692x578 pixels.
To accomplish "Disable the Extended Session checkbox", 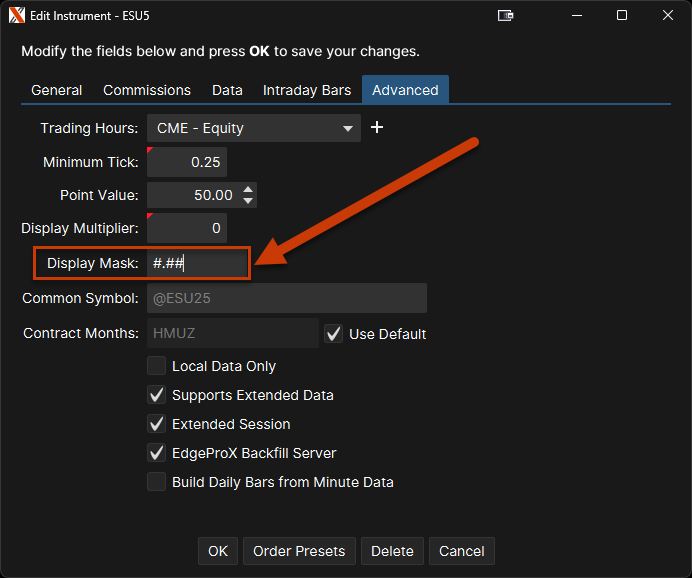I will 157,424.
